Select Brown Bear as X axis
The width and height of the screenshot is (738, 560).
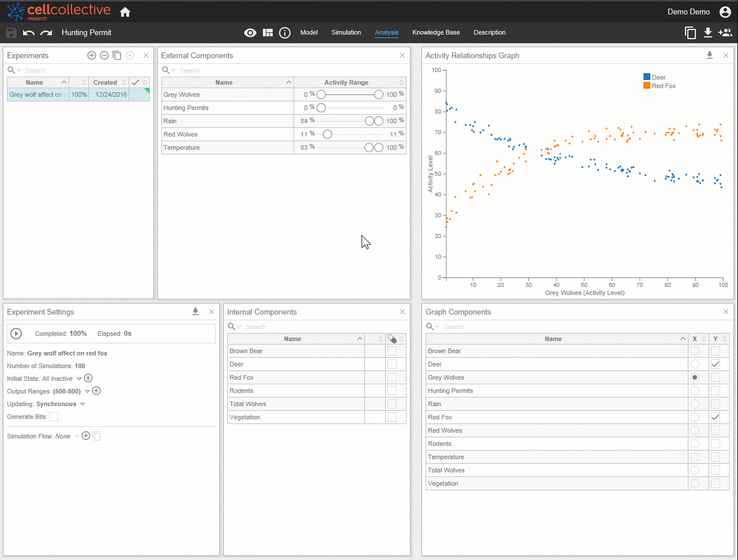(x=695, y=351)
